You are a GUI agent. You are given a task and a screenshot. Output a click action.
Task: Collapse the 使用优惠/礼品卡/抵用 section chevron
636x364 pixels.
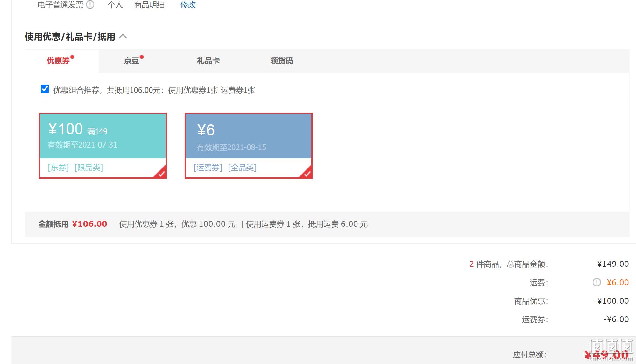pyautogui.click(x=123, y=37)
